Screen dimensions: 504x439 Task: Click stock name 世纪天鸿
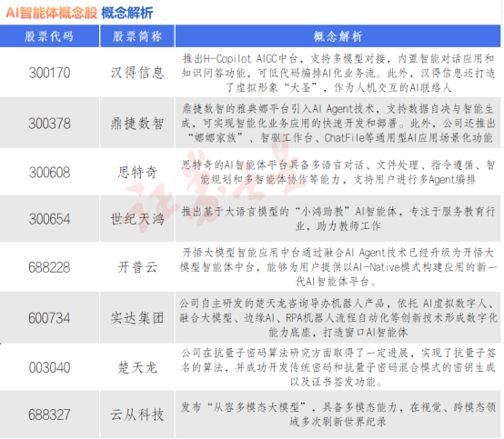pyautogui.click(x=137, y=219)
